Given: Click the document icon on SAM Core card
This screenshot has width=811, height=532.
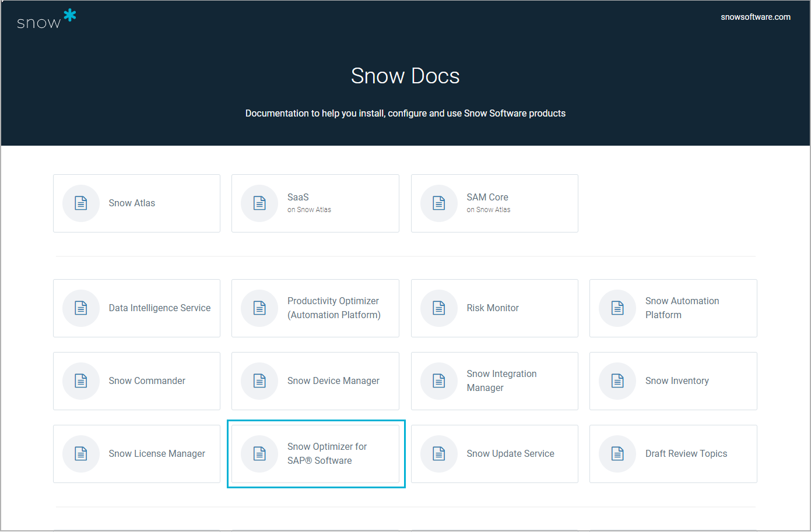Looking at the screenshot, I should point(439,203).
